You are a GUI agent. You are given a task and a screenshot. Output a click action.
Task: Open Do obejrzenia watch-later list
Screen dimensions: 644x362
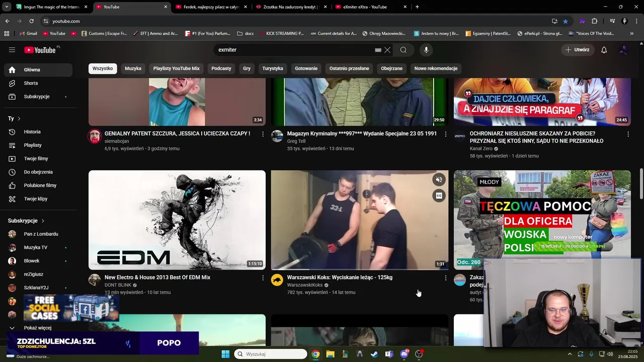[x=38, y=172]
